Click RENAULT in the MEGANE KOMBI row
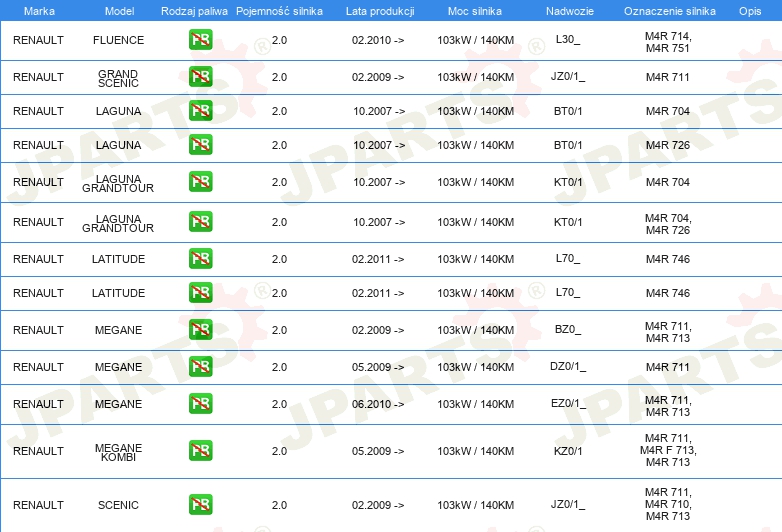 [38, 451]
